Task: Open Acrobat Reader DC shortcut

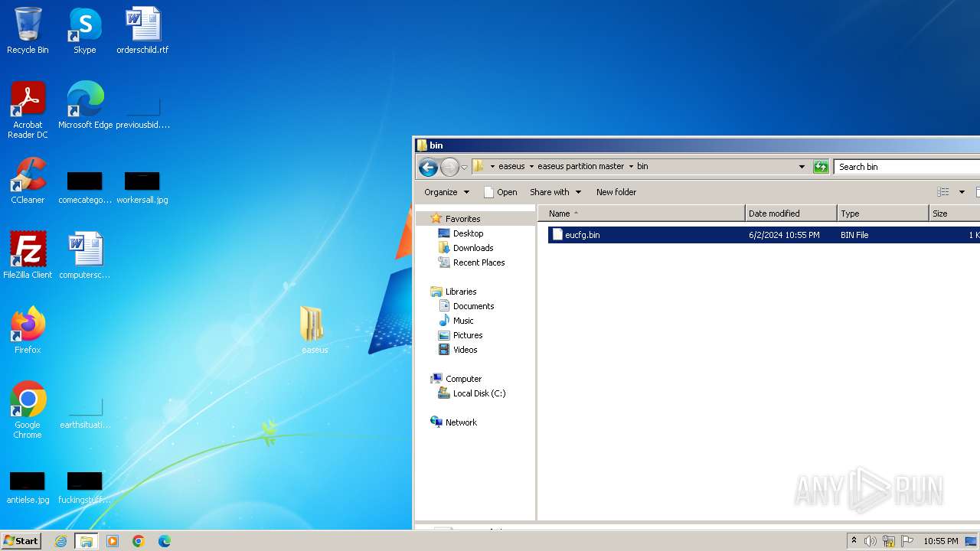Action: (28, 110)
